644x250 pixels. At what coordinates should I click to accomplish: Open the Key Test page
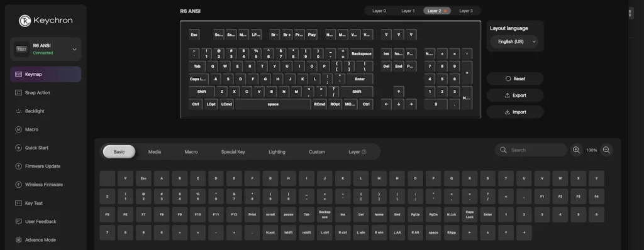[x=45, y=203]
